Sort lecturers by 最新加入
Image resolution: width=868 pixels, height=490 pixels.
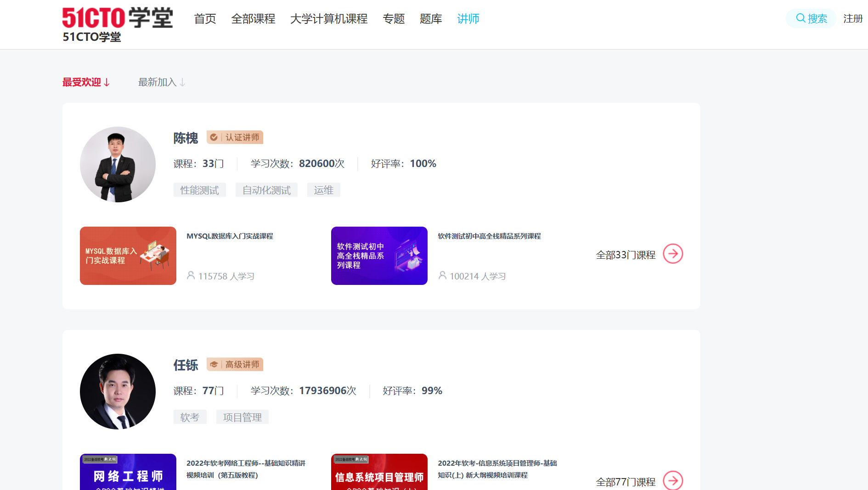click(x=162, y=82)
